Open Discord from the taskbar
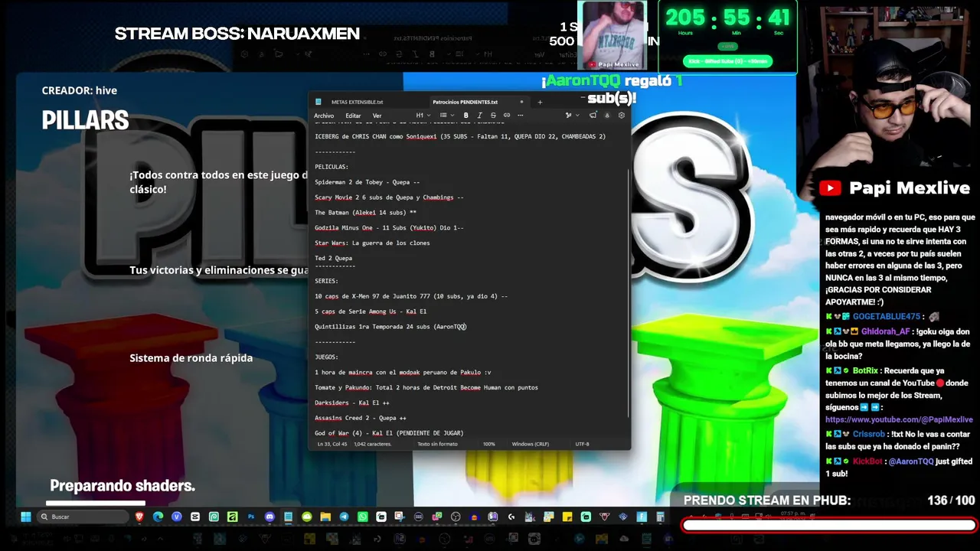The image size is (980, 551). (269, 517)
